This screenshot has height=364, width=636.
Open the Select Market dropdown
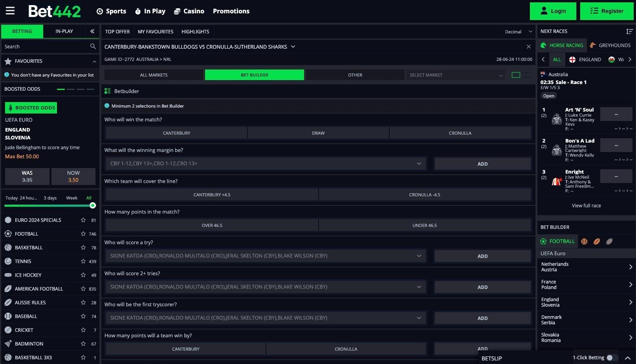click(x=456, y=75)
